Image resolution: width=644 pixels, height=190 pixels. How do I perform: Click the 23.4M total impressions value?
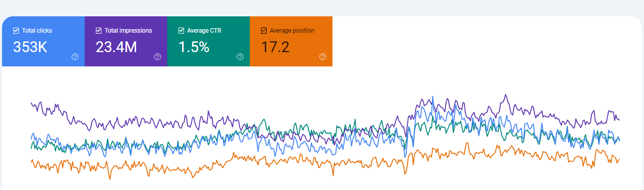coord(116,47)
